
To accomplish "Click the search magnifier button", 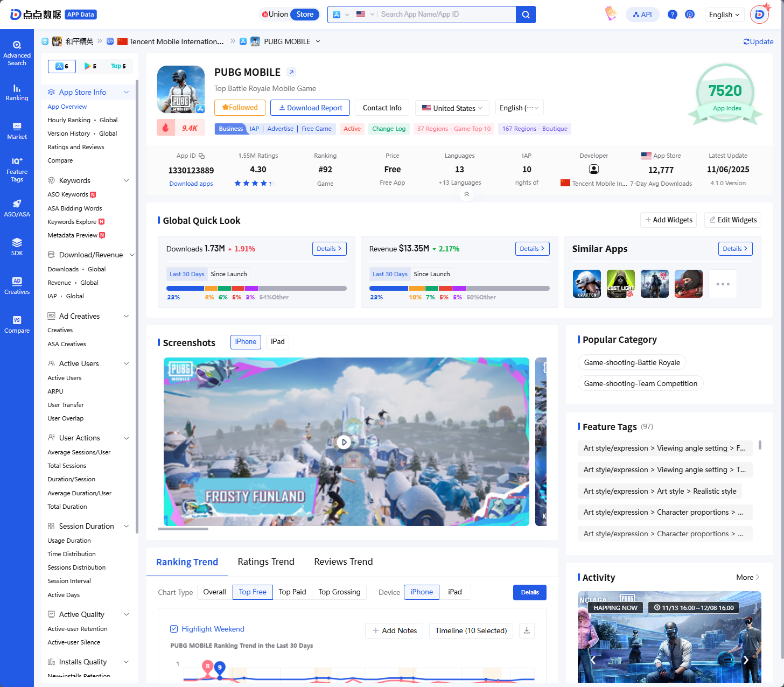I will pos(526,15).
